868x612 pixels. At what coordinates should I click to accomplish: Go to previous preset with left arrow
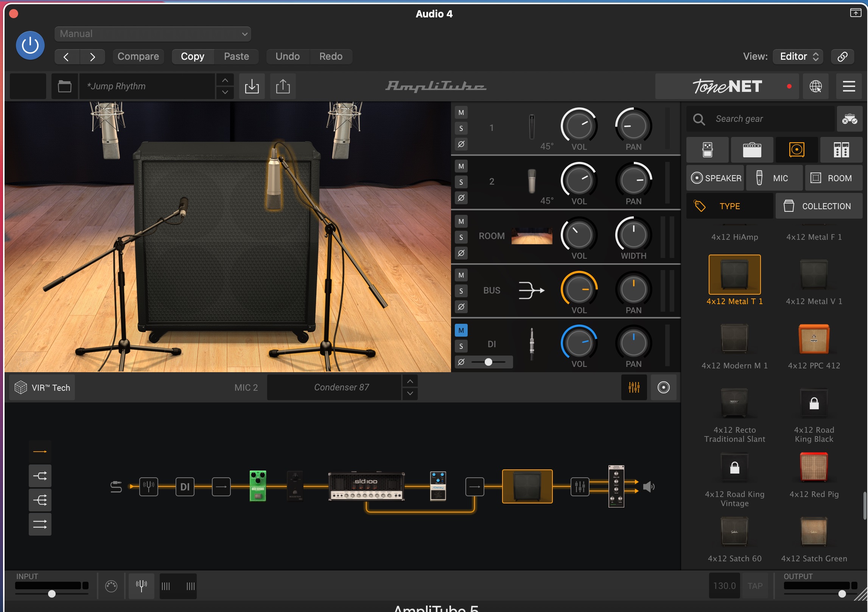(x=67, y=57)
